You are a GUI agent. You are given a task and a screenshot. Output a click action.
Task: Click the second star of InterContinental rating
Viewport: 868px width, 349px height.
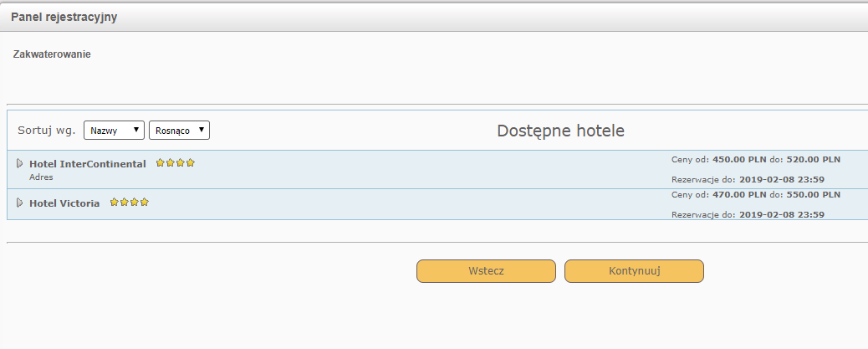[171, 163]
